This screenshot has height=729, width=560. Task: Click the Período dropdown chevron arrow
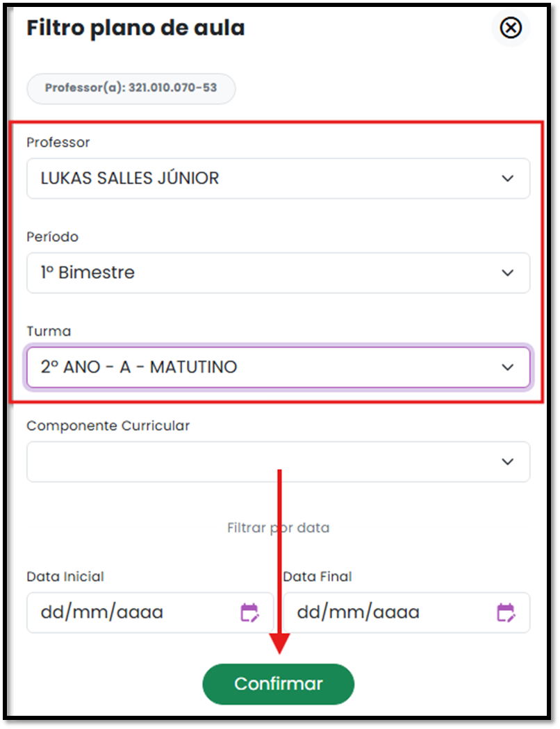point(508,273)
